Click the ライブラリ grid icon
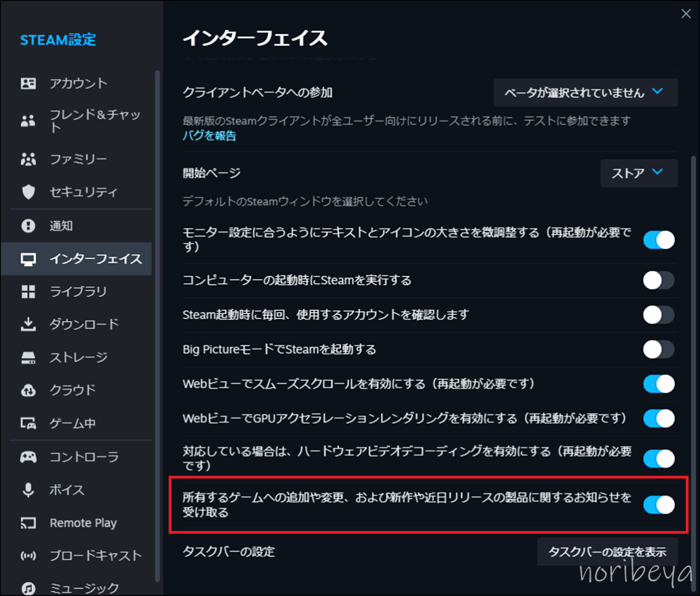This screenshot has width=700, height=596. [x=28, y=292]
